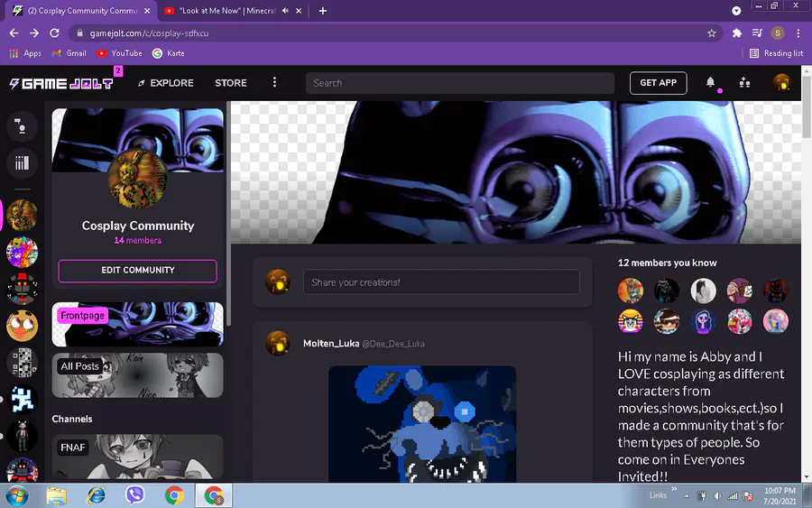Click Molten_Luka's post avatar
812x508 pixels.
click(x=278, y=343)
